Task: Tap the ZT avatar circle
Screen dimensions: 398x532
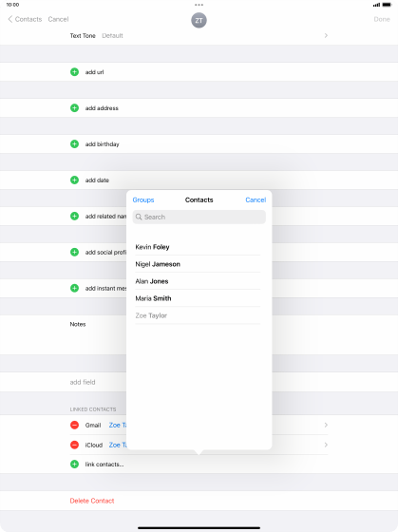Action: (199, 20)
